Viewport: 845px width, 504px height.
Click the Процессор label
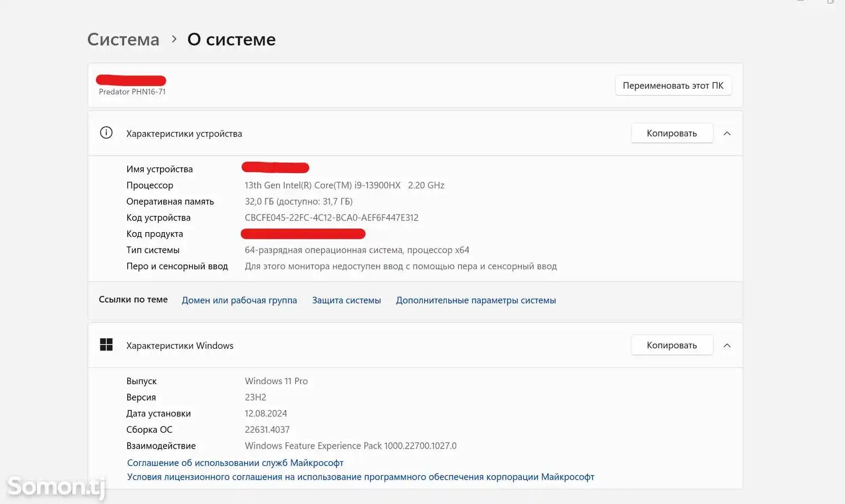tap(149, 185)
